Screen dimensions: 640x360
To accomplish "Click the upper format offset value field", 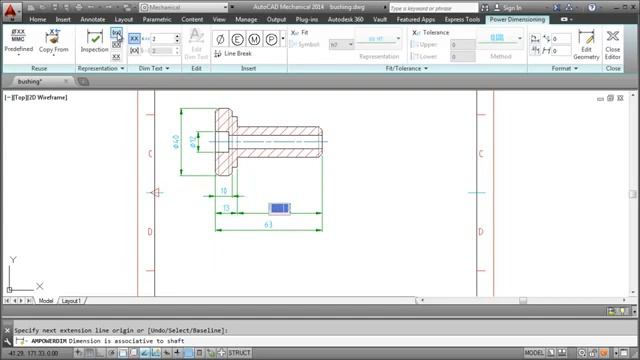I will 561,39.
